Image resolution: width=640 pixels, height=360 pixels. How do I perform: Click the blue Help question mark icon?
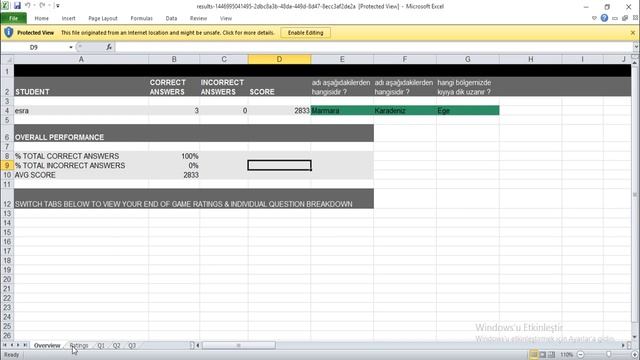click(604, 18)
